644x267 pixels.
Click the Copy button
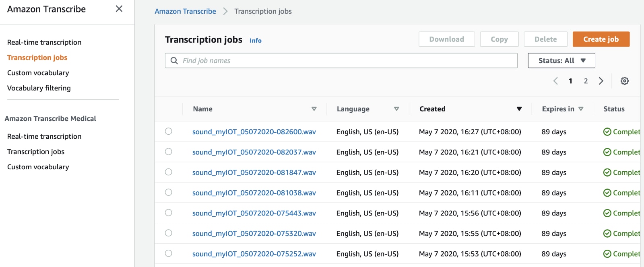coord(499,39)
